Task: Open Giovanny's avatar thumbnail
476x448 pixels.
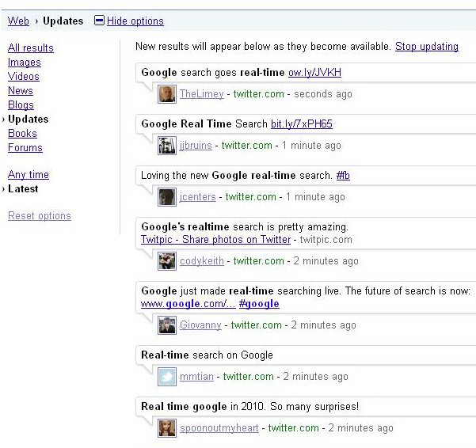Action: tap(167, 325)
